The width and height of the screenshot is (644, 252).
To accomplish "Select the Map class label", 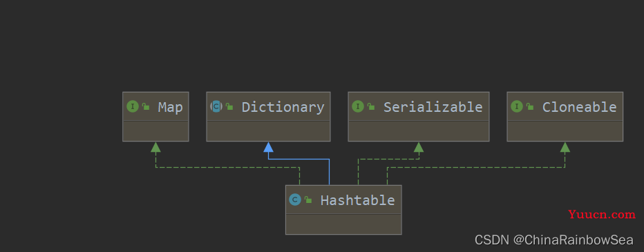I will point(171,107).
